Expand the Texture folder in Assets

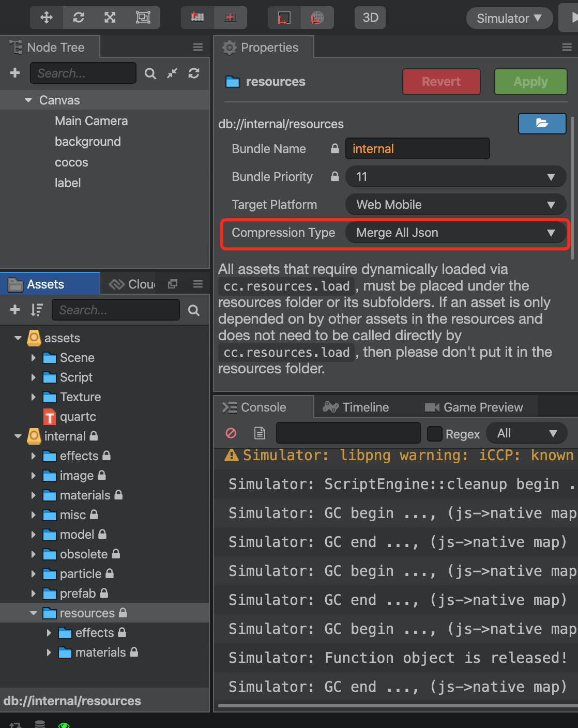coord(34,397)
